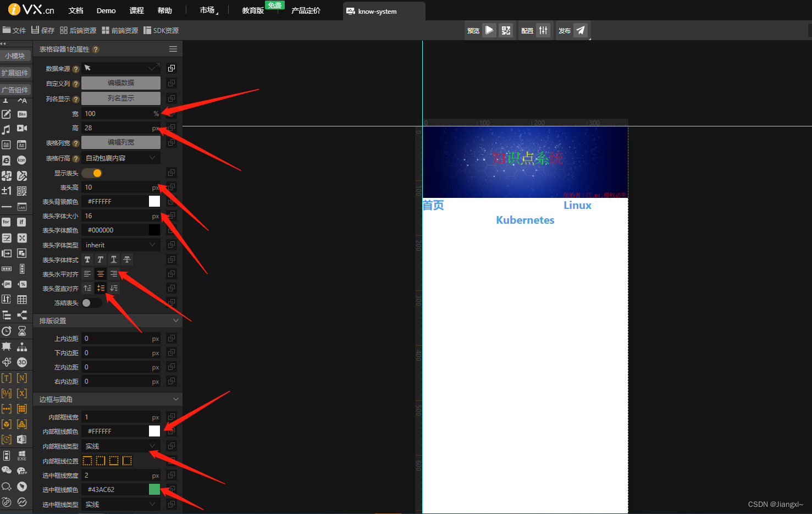Switch to the know-system tab
812x514 pixels.
384,11
